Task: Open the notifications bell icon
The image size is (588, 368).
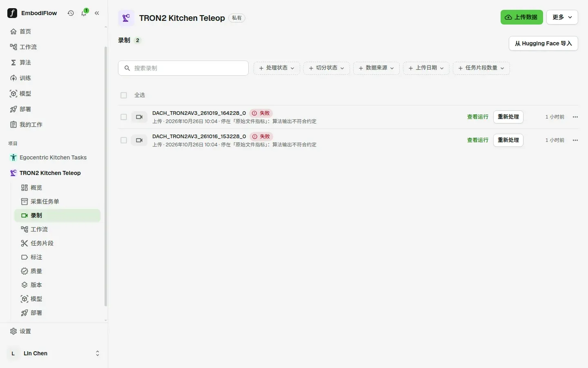Action: tap(84, 13)
